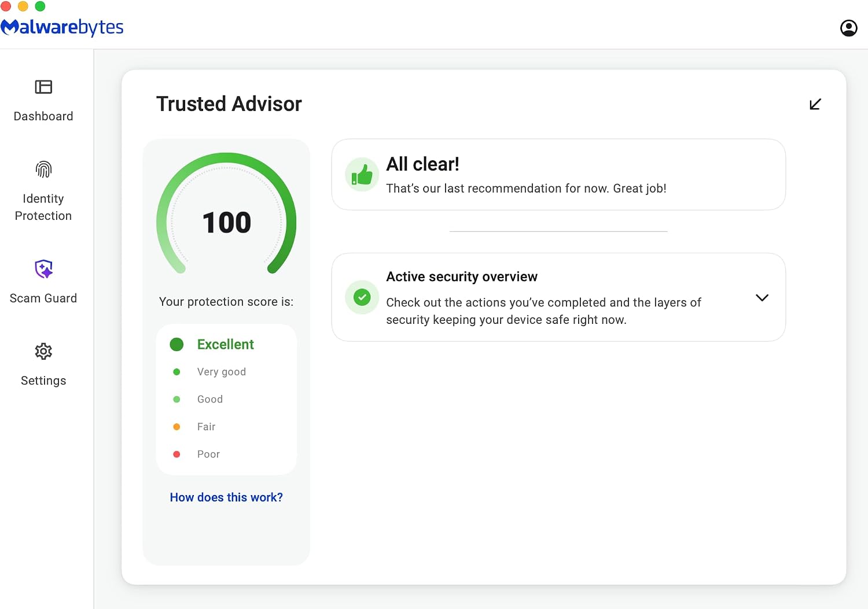The image size is (868, 609).
Task: Click the "Excellent" rating text
Action: [x=225, y=345]
